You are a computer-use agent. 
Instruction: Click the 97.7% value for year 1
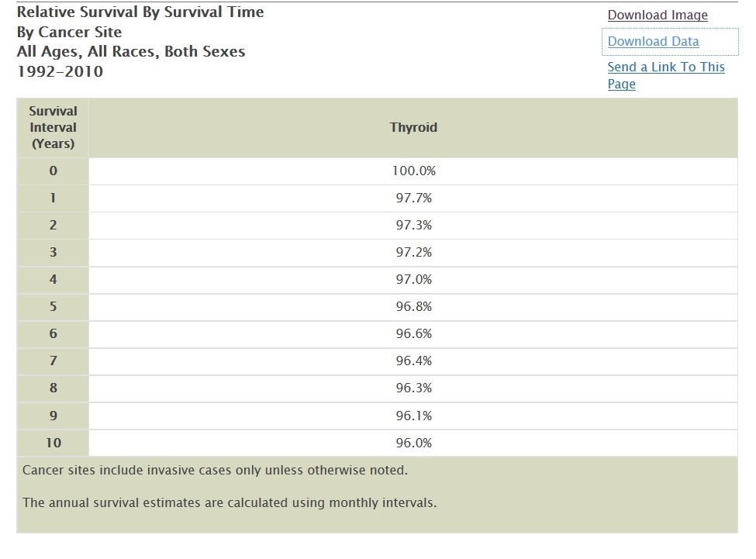[x=413, y=198]
